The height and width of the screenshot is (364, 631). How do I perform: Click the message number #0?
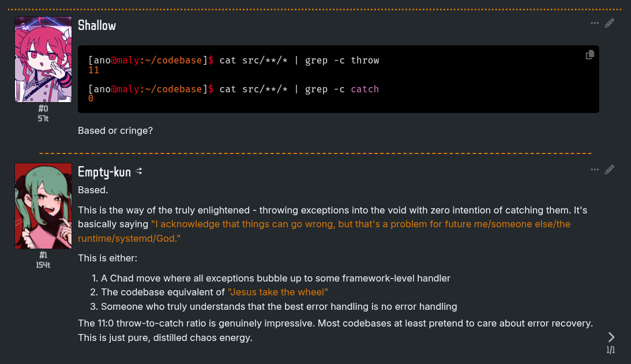coord(43,108)
